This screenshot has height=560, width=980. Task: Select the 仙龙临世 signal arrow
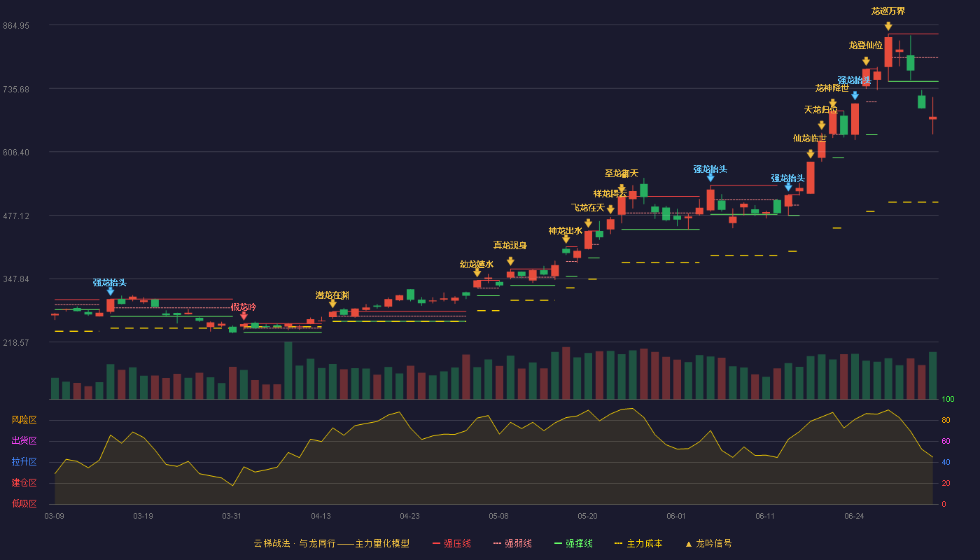(x=811, y=154)
